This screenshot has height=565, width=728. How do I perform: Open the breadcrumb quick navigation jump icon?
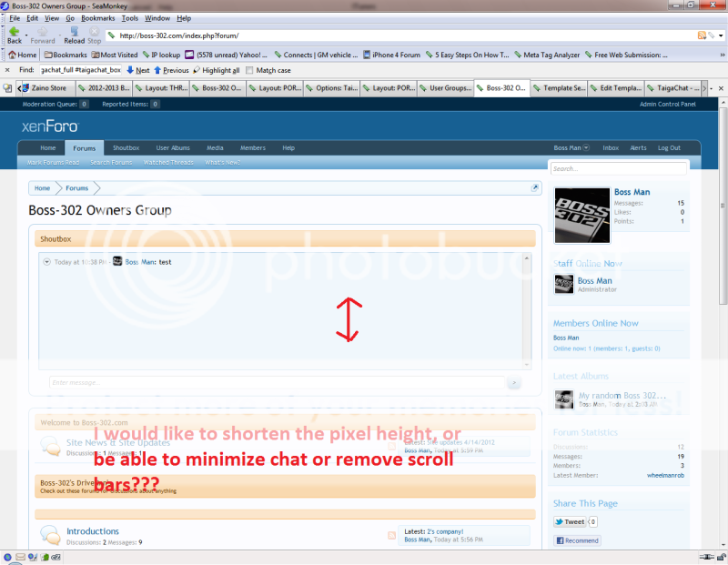coord(535,188)
